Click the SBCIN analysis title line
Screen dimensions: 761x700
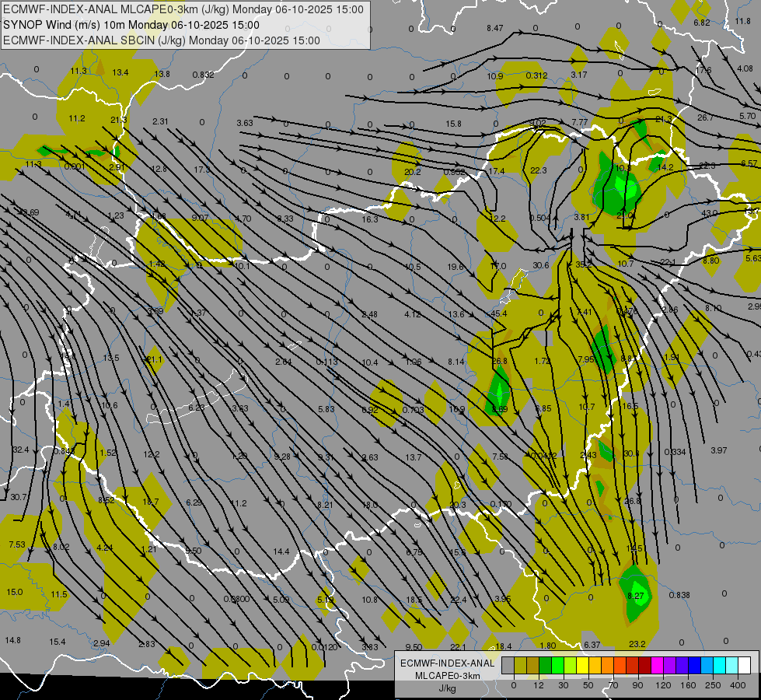[x=162, y=40]
